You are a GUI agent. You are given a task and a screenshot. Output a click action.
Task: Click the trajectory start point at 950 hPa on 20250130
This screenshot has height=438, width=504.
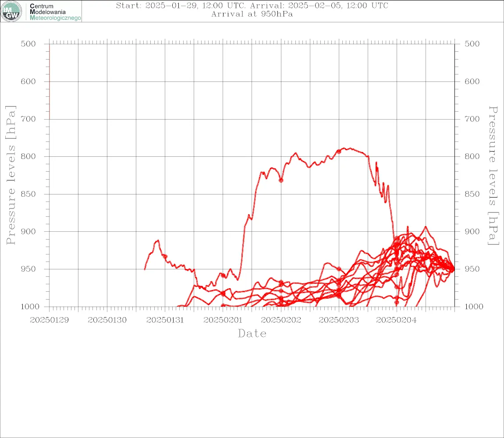click(145, 269)
